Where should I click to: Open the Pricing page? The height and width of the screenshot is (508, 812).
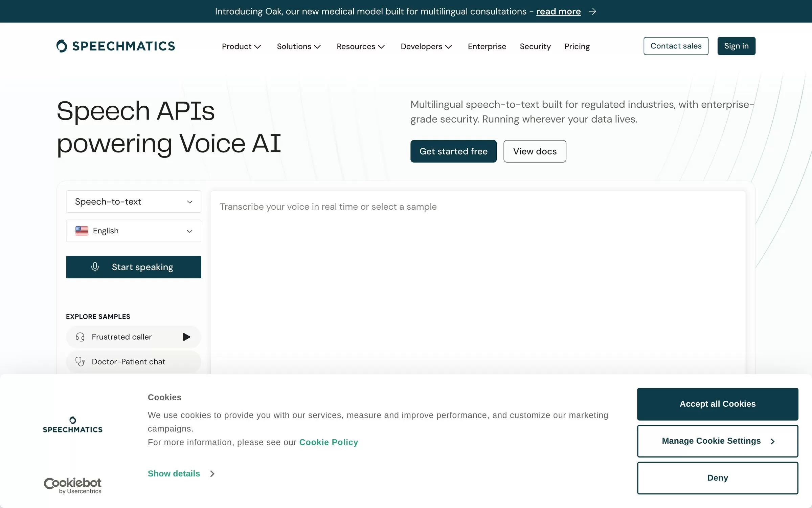(577, 46)
